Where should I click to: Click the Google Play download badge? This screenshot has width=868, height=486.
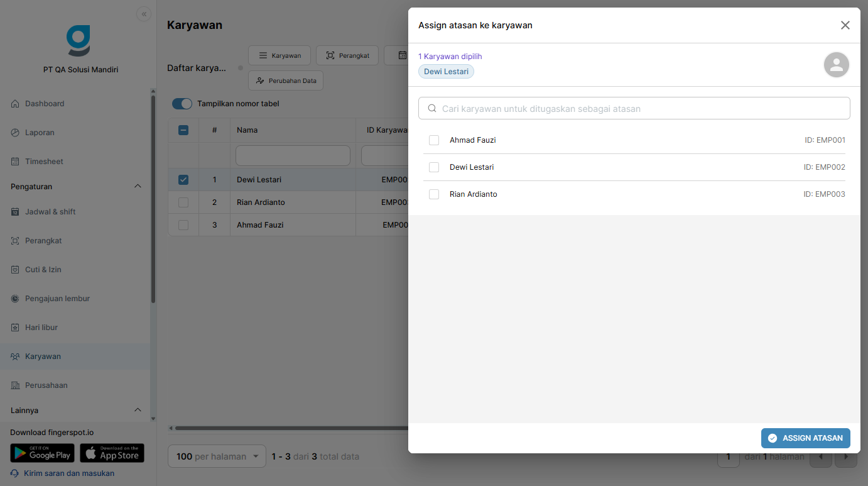[42, 453]
